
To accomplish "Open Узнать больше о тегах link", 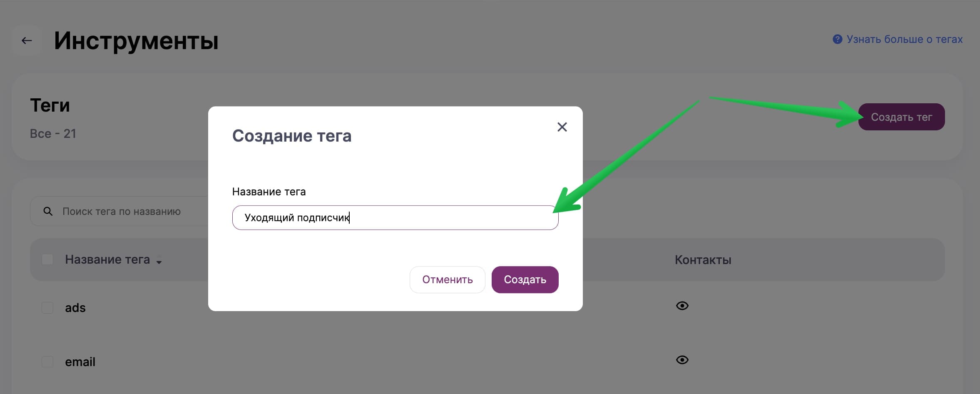I will [x=904, y=39].
